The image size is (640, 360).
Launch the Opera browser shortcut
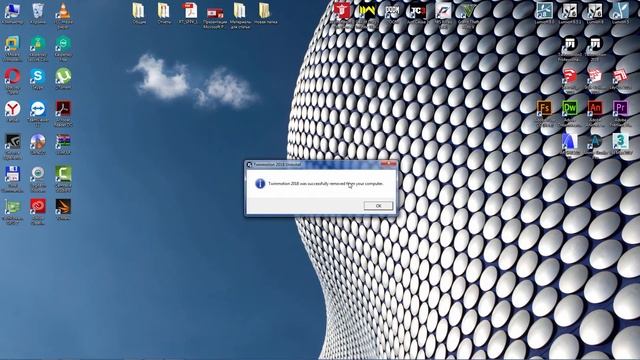coord(12,80)
